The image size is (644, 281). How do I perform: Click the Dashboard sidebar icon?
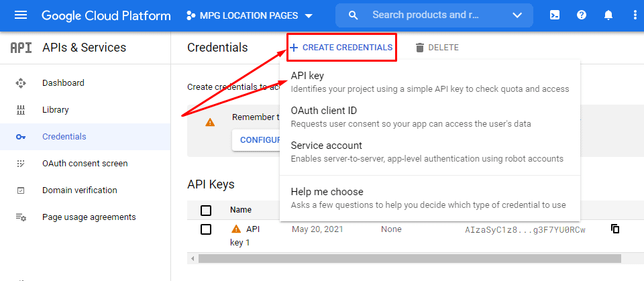pyautogui.click(x=21, y=83)
